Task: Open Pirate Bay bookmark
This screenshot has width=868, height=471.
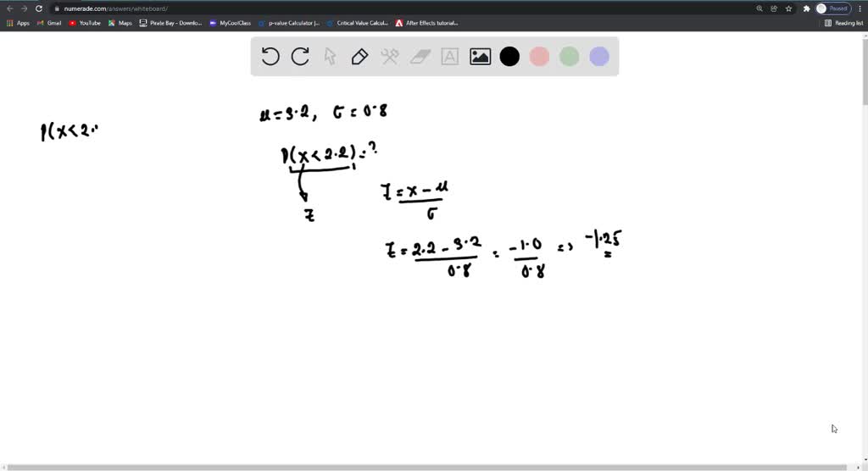Action: pos(170,23)
